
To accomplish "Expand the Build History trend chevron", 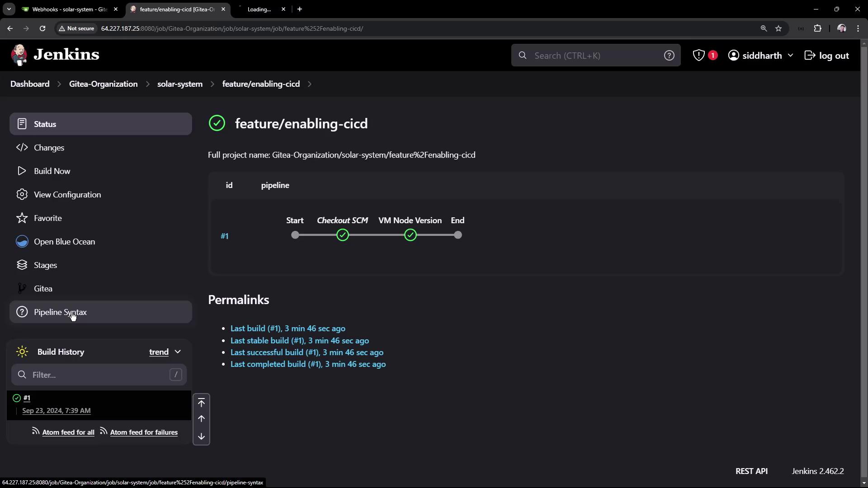I will [178, 352].
